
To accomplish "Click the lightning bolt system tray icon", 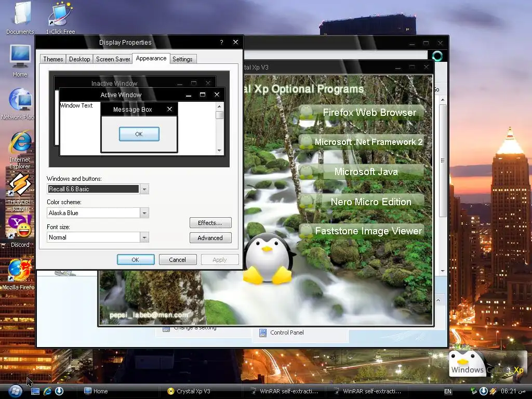I will pyautogui.click(x=493, y=391).
